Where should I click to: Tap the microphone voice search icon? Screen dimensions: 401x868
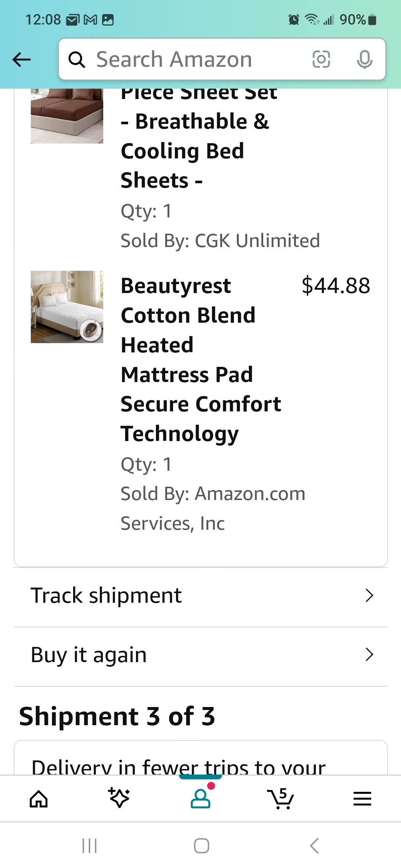[x=365, y=59]
